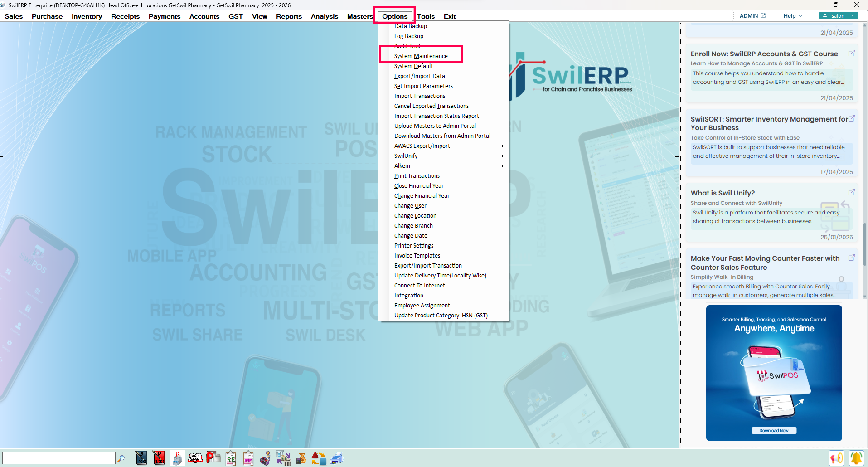
Task: Open the printer toolbar icon
Action: 337,458
